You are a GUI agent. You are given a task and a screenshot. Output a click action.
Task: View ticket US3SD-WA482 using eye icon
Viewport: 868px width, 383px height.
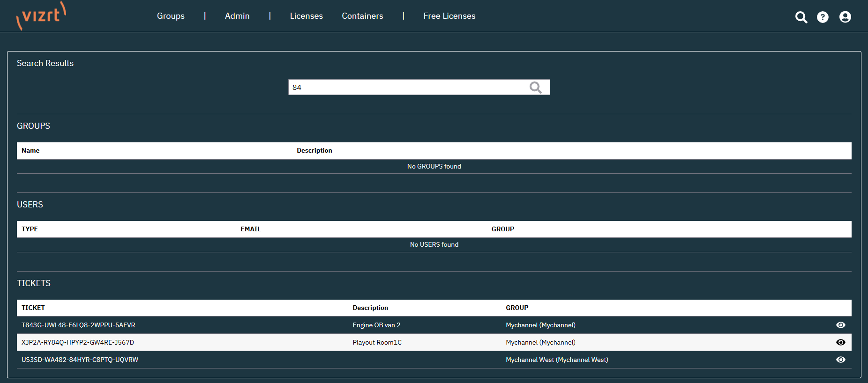841,360
